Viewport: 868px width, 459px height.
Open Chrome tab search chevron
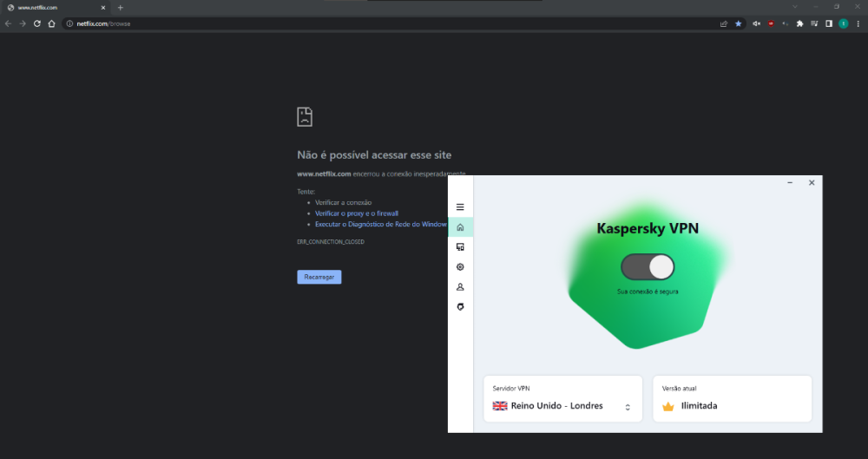pyautogui.click(x=795, y=7)
